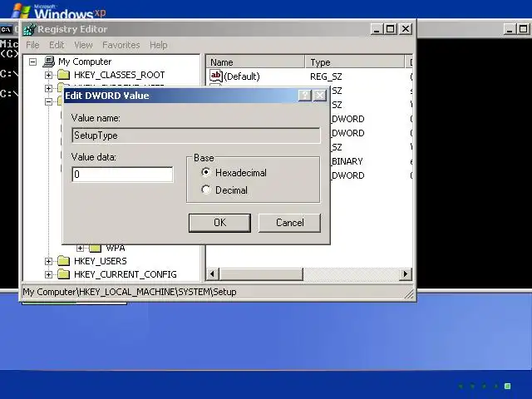Click the Registry Editor resize grip icon

[410, 293]
